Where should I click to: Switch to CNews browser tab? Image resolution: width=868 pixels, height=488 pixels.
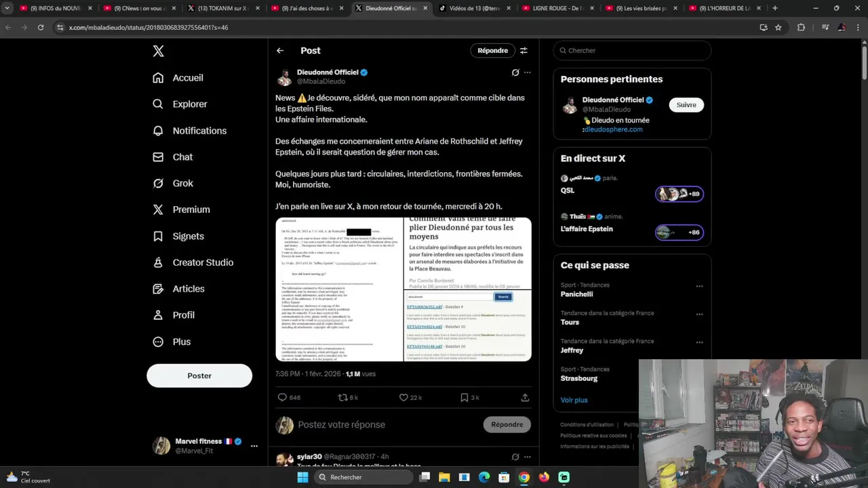tap(138, 8)
